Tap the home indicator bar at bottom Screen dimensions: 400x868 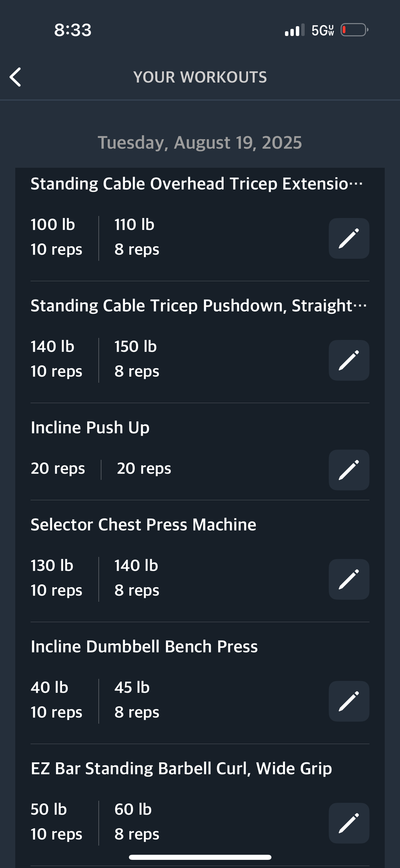tap(200, 857)
